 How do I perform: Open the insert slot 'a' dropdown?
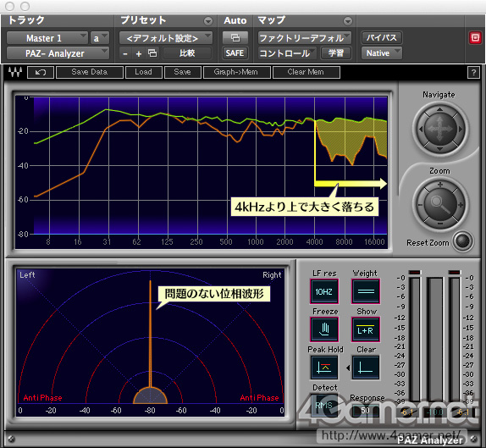[100, 38]
